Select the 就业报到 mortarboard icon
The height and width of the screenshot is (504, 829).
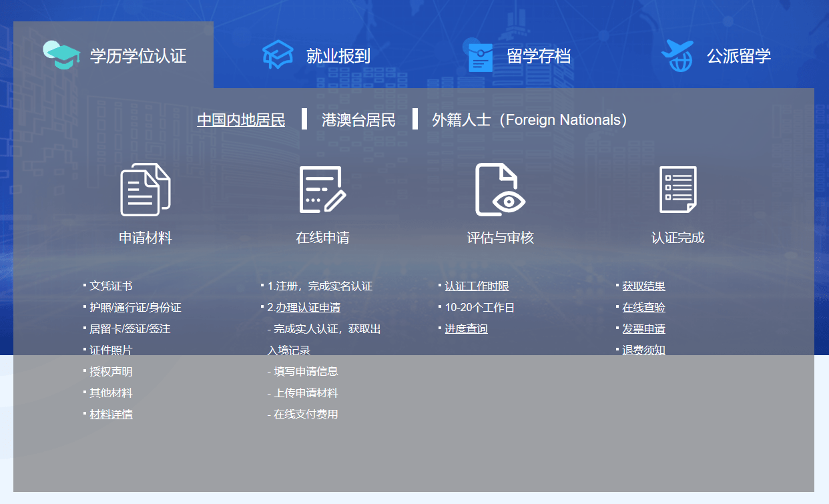[x=276, y=55]
